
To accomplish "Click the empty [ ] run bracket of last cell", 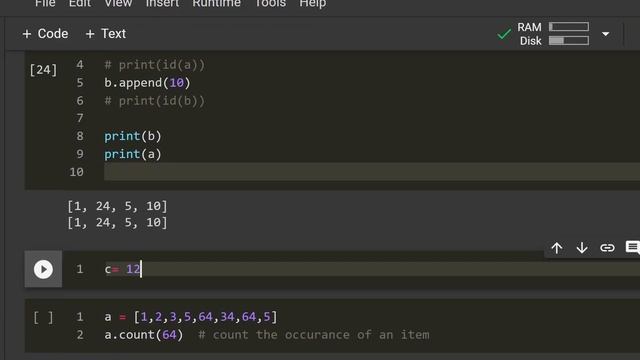I will (x=43, y=317).
